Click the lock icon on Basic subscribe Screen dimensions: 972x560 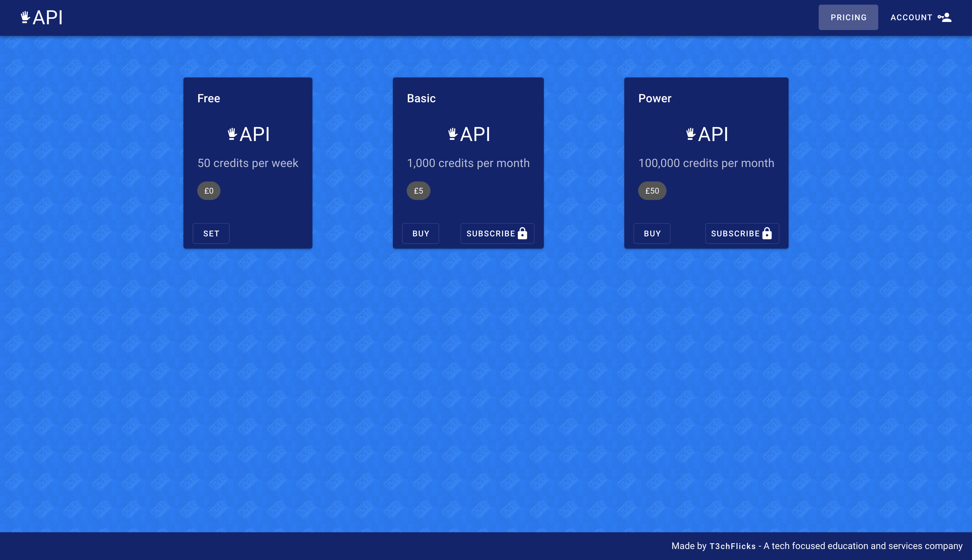click(x=522, y=233)
